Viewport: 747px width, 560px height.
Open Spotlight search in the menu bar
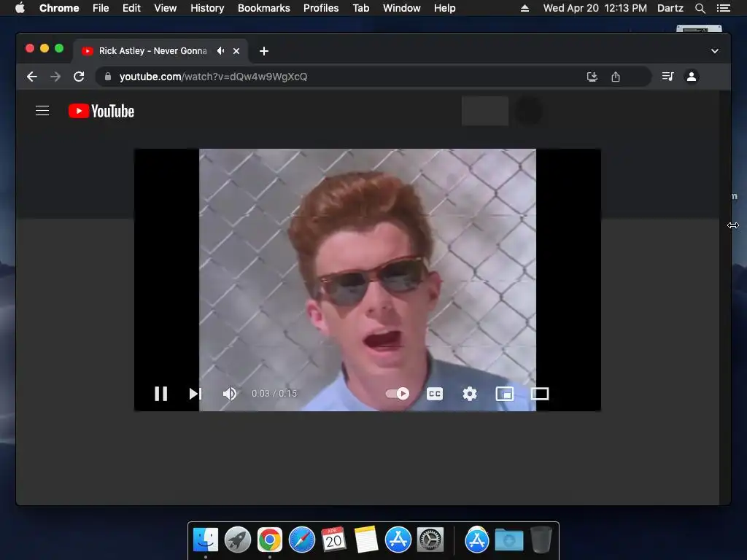click(x=700, y=8)
